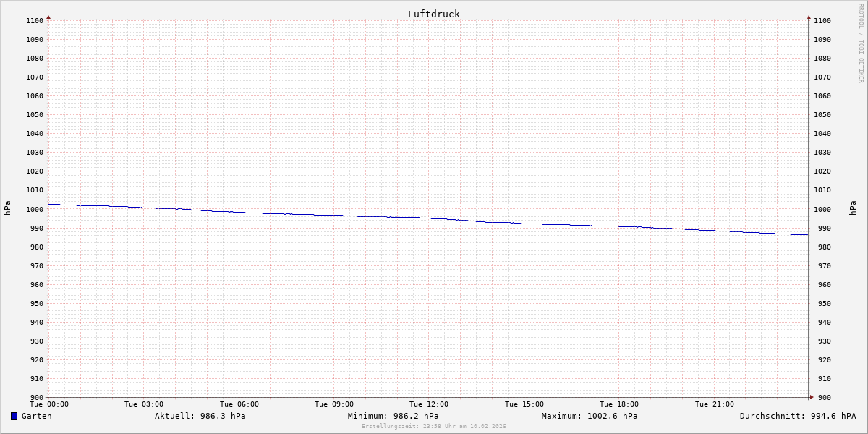The image size is (868, 434).
Task: Click the arrowhead ending the time axis
Action: (x=812, y=397)
